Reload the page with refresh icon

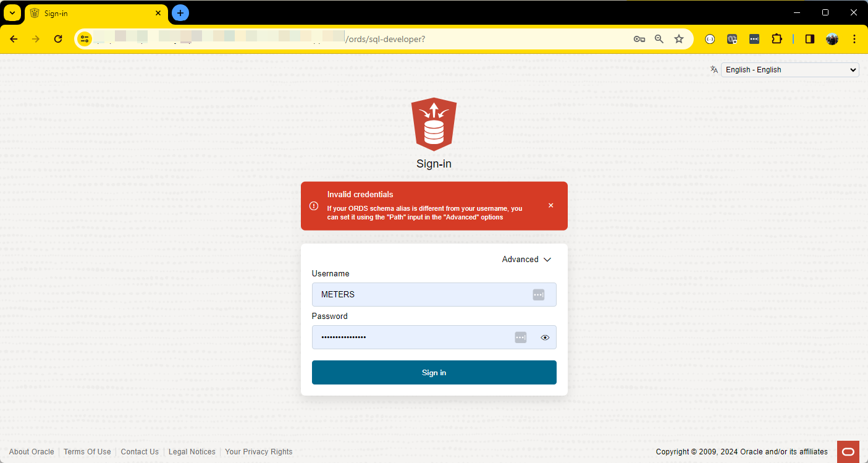click(58, 39)
